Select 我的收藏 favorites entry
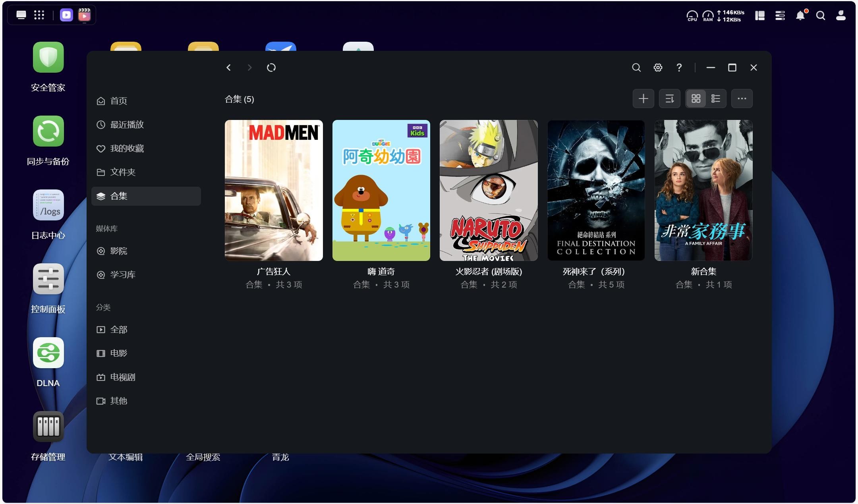The image size is (858, 504). 126,149
